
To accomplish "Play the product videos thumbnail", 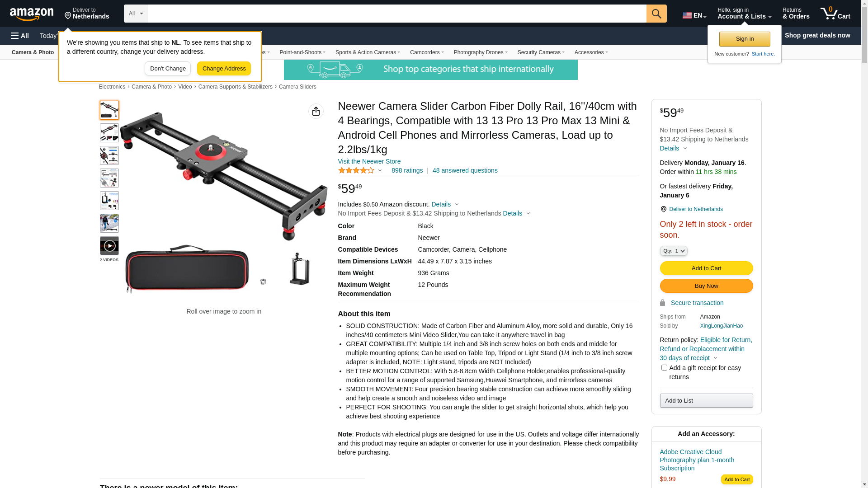I will pyautogui.click(x=109, y=246).
